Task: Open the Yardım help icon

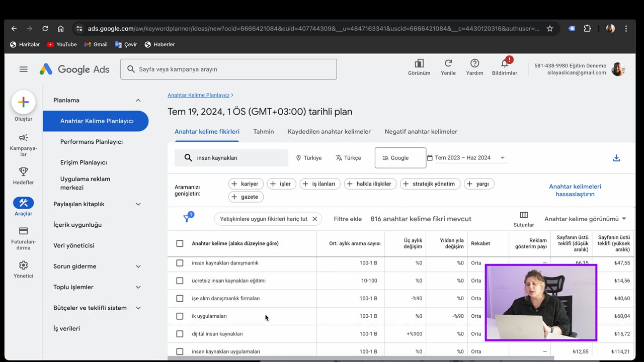Action: click(x=474, y=63)
